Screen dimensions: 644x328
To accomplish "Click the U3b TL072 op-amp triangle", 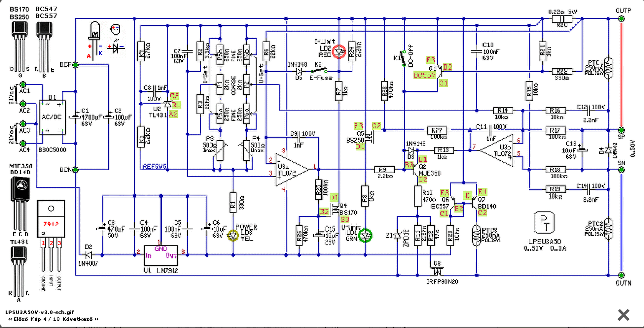I will 496,150.
